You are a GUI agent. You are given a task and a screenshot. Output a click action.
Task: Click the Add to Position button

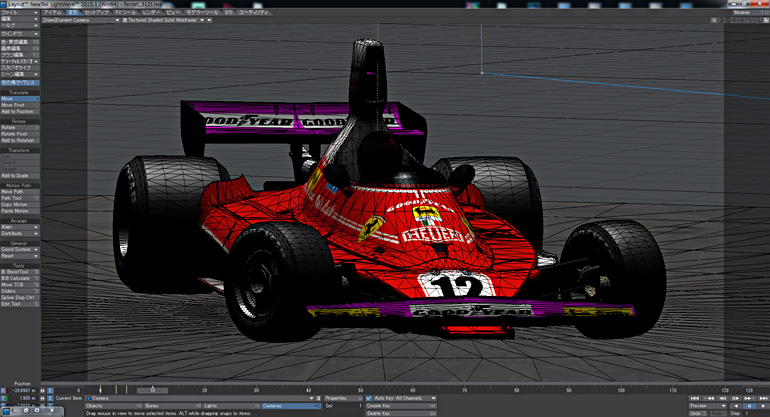click(x=20, y=111)
